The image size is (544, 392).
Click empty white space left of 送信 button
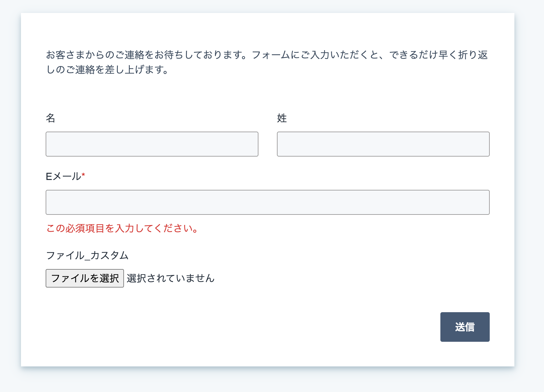pos(278,327)
